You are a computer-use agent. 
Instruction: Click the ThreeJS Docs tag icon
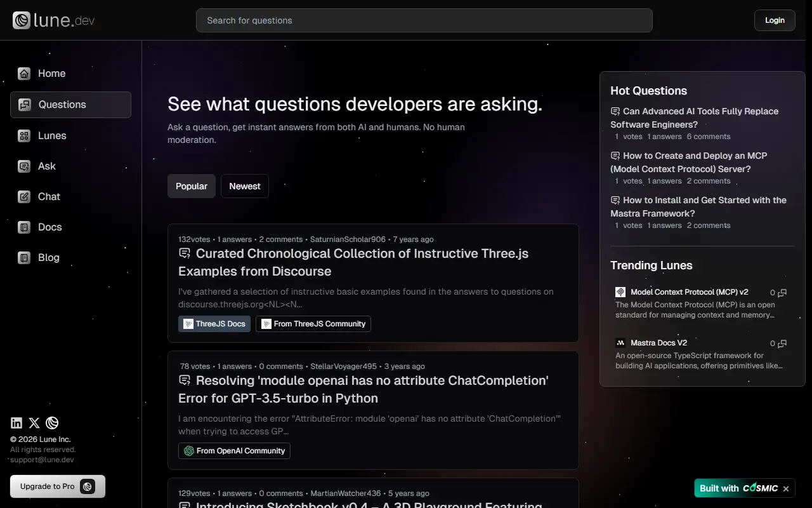[188, 324]
